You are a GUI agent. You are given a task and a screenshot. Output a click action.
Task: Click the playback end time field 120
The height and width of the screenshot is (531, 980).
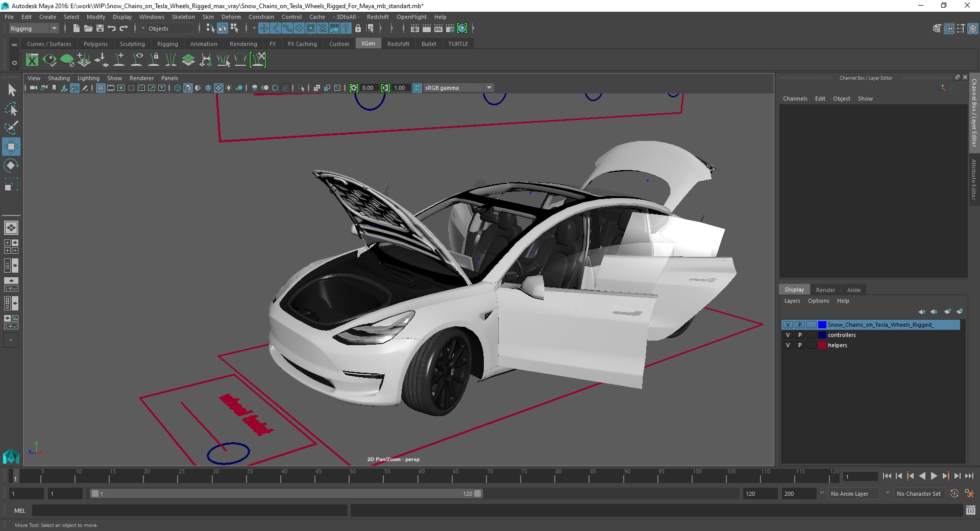(x=760, y=494)
